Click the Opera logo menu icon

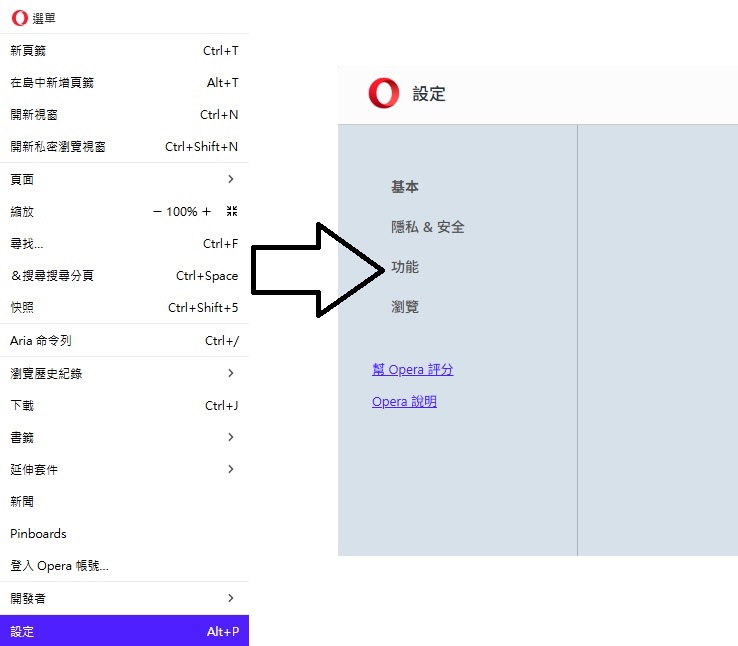coord(20,18)
